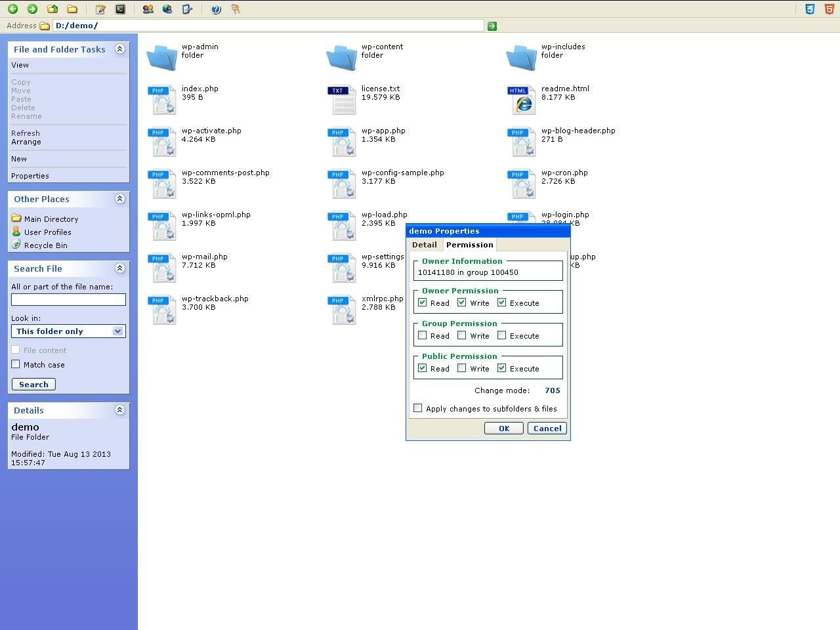Screen dimensions: 840x630
Task: Click the HTML5 badge icon at top right
Action: click(828, 9)
